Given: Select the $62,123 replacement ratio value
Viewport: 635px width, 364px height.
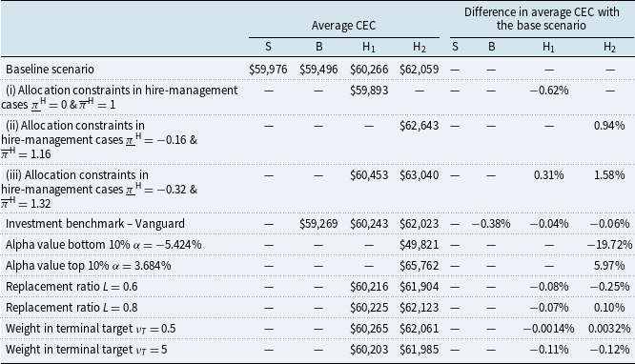Looking at the screenshot, I should pos(420,308).
